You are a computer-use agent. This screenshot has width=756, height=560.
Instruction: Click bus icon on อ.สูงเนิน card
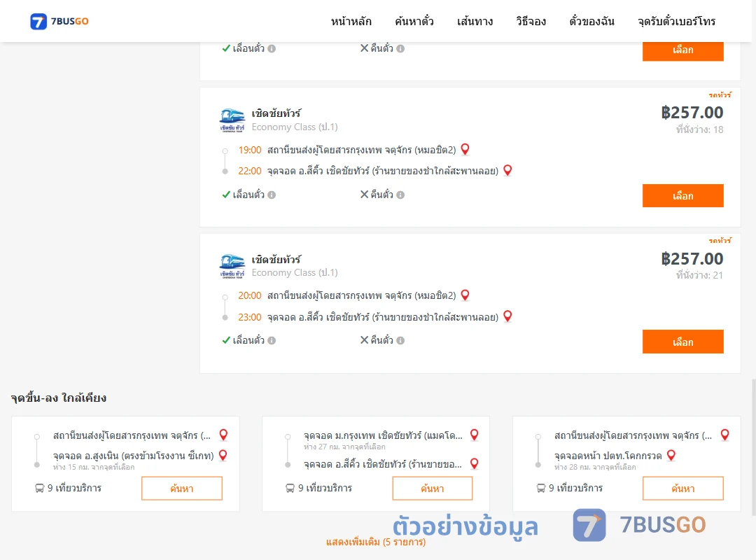39,489
